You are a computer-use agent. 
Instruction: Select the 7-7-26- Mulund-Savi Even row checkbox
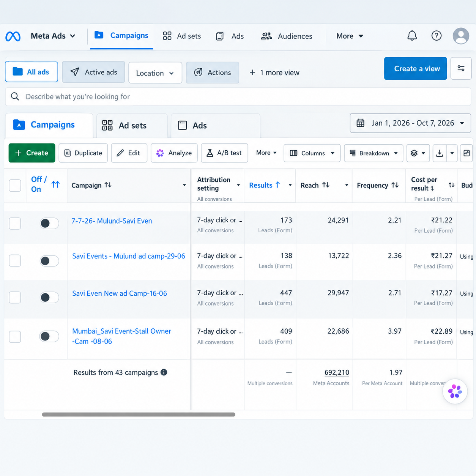click(15, 223)
